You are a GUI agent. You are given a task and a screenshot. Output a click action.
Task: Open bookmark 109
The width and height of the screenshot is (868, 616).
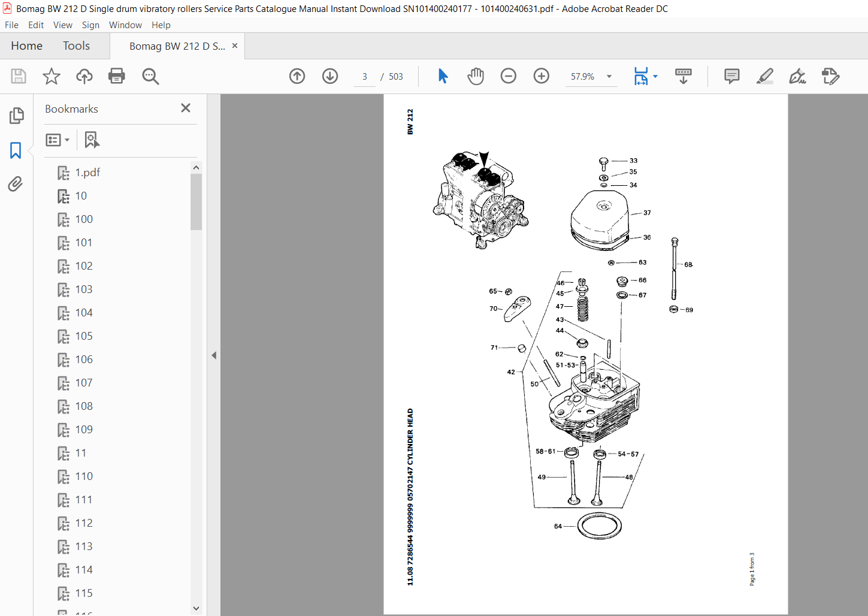click(84, 430)
